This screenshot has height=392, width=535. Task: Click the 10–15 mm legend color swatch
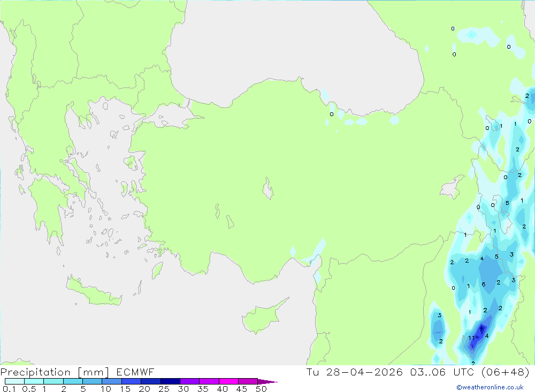[112, 381]
